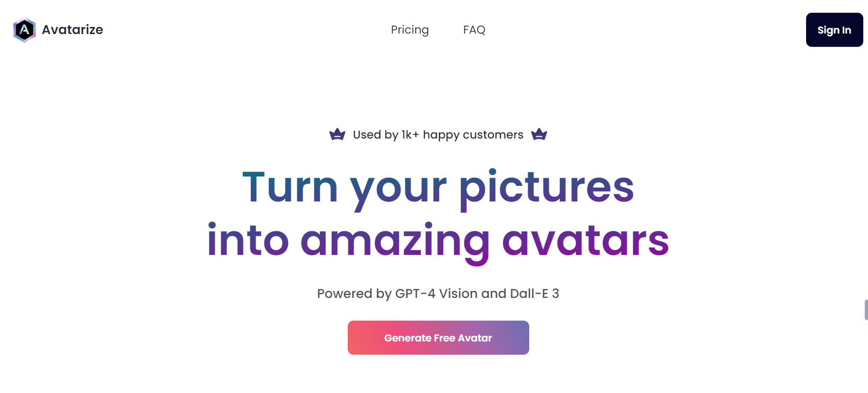Click the hexagonal Avatarize logo icon
The height and width of the screenshot is (393, 868).
[25, 29]
